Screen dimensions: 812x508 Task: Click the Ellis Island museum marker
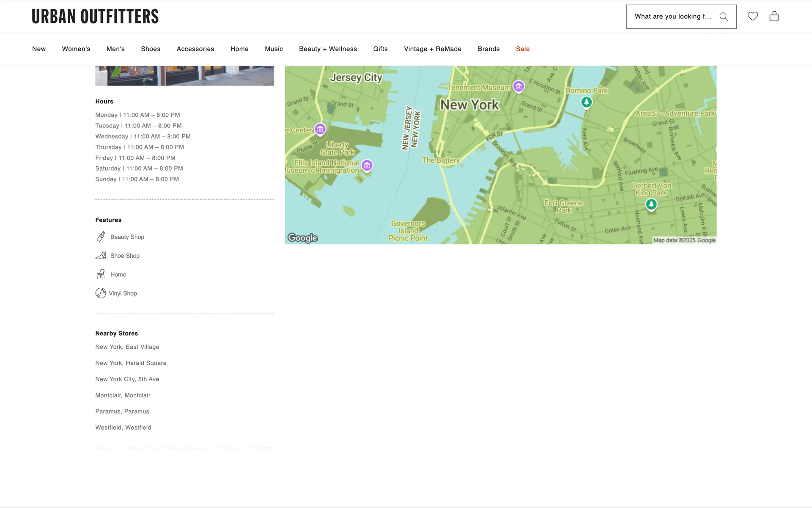(x=367, y=166)
